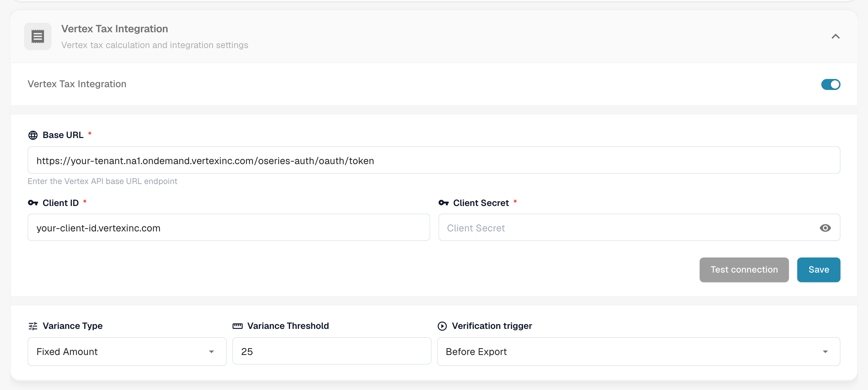The height and width of the screenshot is (390, 868).
Task: Click the key icon beside Client Secret
Action: (444, 203)
